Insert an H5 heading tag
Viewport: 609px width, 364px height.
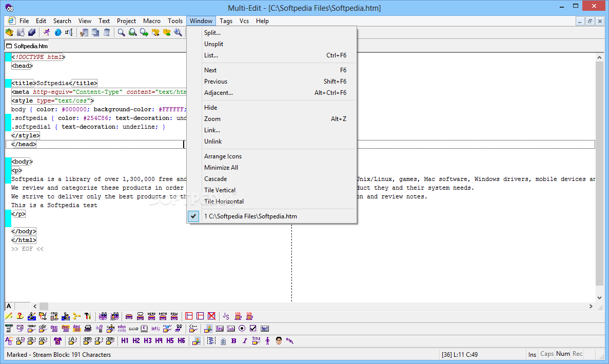tap(170, 341)
